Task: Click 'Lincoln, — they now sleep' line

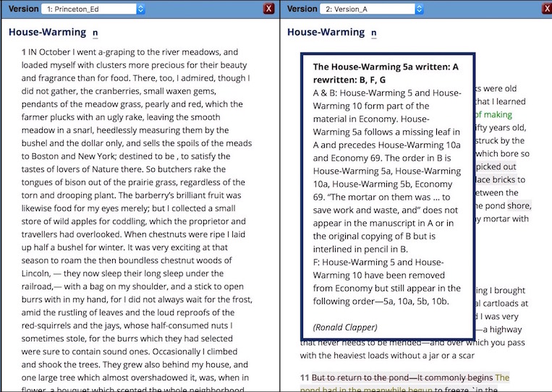Action: click(122, 273)
